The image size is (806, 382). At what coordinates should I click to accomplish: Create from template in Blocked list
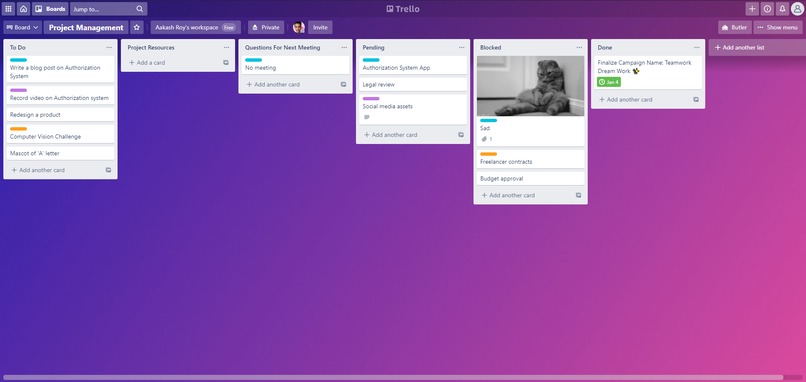[578, 195]
